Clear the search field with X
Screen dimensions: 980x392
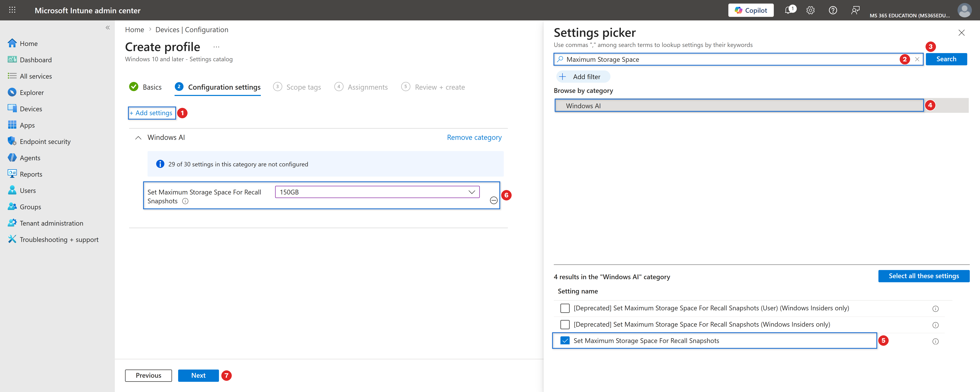917,59
